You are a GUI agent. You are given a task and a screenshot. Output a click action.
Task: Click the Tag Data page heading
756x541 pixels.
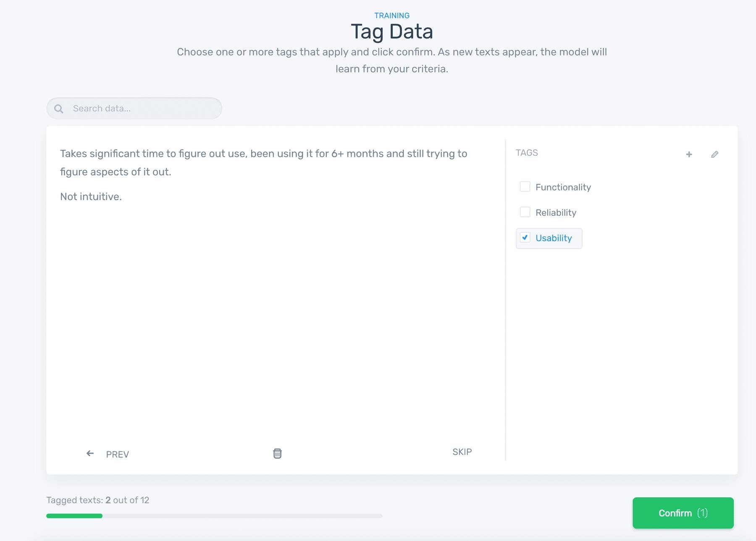(392, 32)
